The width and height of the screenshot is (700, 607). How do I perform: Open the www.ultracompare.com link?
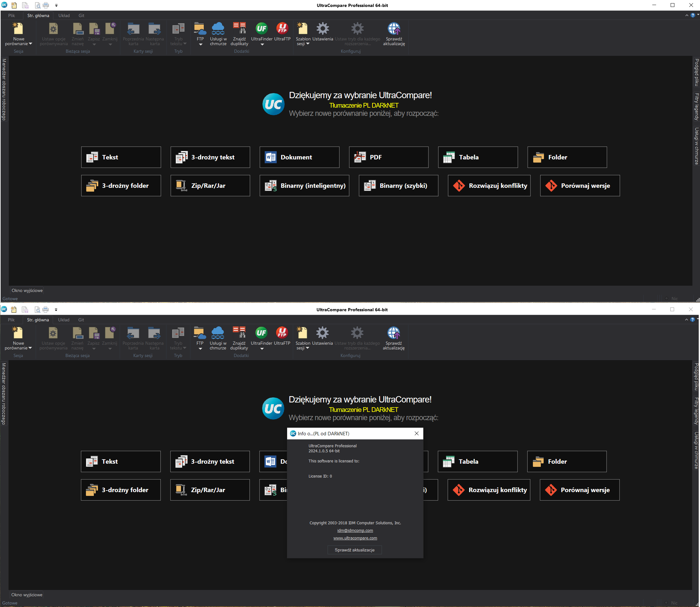click(355, 538)
